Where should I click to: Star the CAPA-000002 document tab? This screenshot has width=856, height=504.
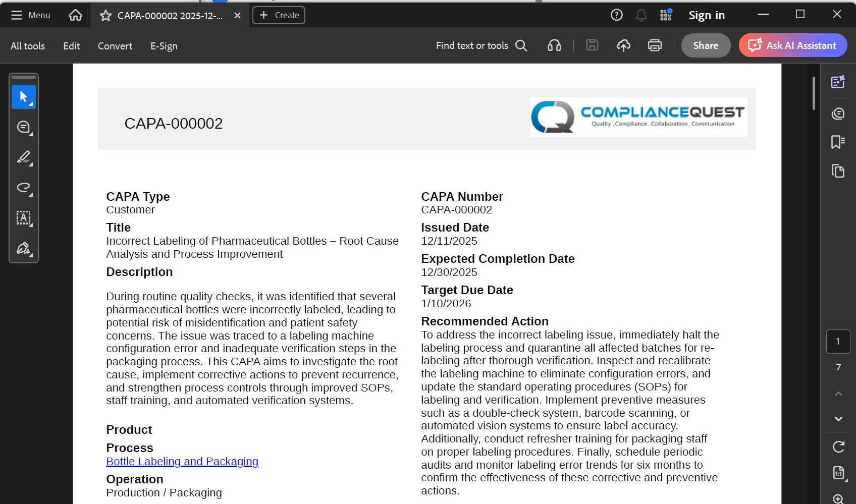click(105, 16)
